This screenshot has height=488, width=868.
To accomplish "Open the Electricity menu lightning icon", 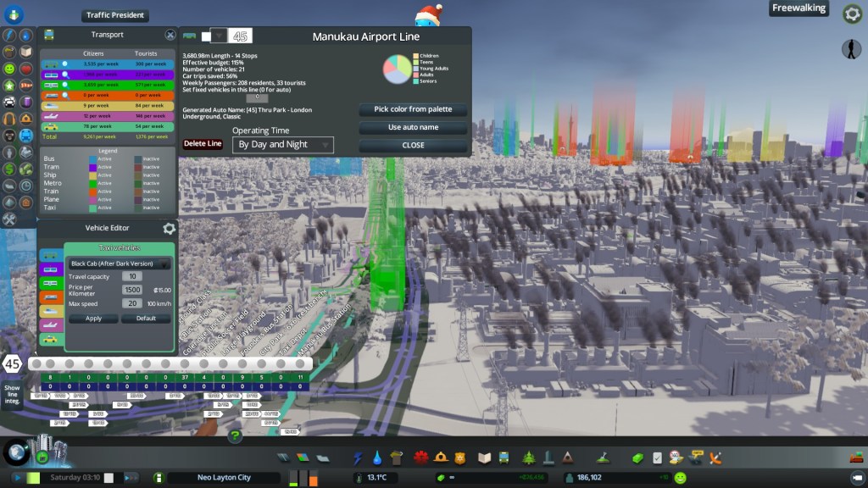I will [x=357, y=457].
